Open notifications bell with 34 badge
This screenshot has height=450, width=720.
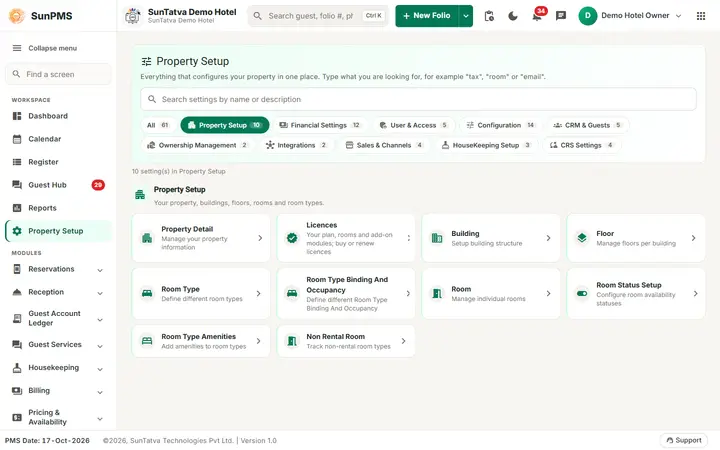click(x=537, y=16)
